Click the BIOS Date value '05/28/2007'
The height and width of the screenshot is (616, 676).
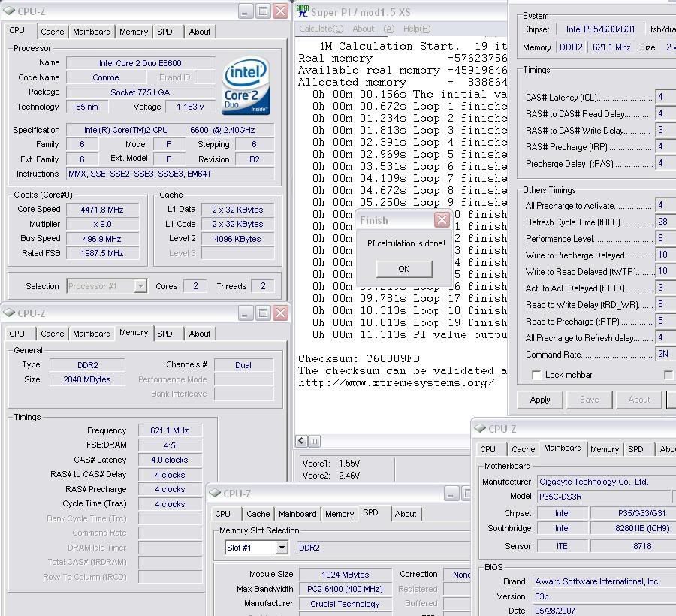pos(604,611)
